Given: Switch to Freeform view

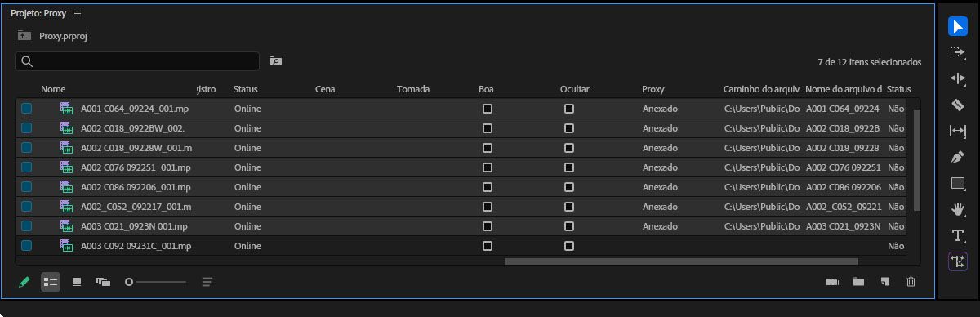Looking at the screenshot, I should (x=103, y=282).
